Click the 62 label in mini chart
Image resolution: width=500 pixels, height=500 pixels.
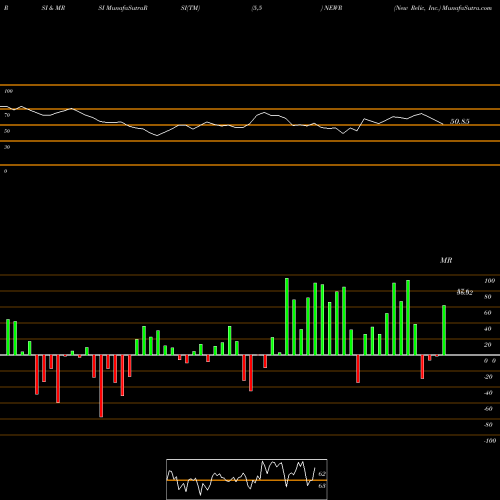pyautogui.click(x=322, y=474)
